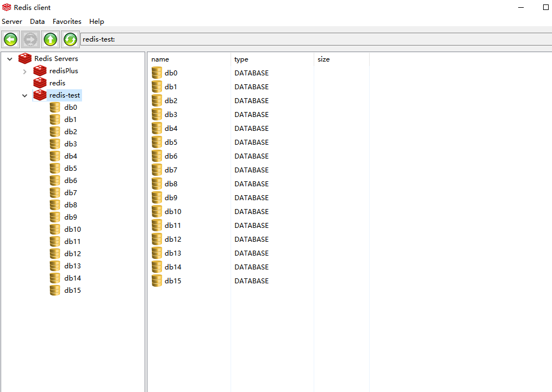Open the Favorites menu
The height and width of the screenshot is (392, 552).
tap(67, 22)
